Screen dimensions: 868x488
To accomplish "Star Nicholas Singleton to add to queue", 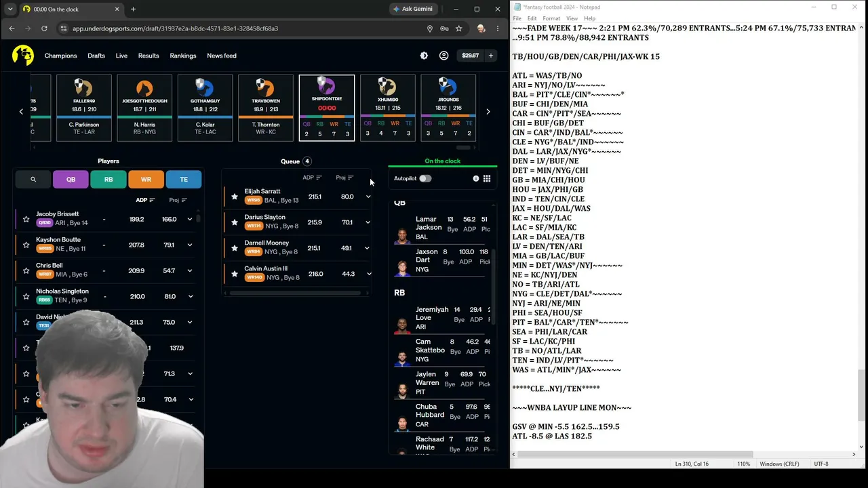I will 26,296.
